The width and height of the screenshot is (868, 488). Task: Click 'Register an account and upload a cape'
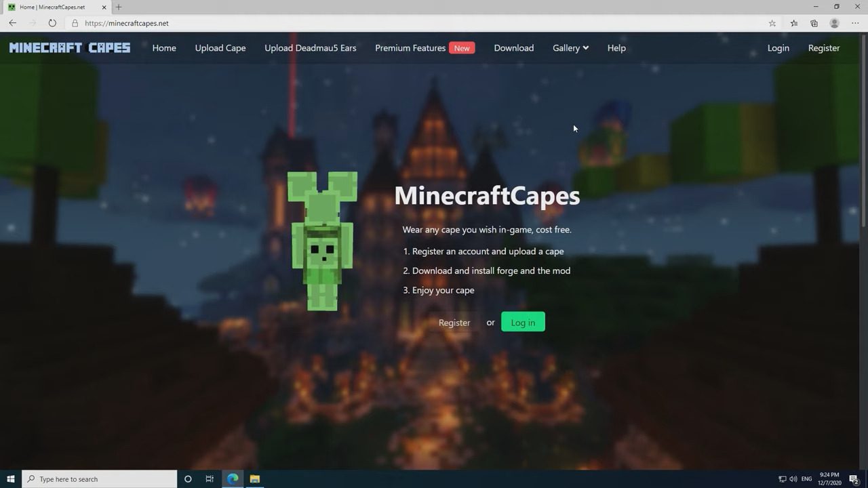[x=488, y=251]
